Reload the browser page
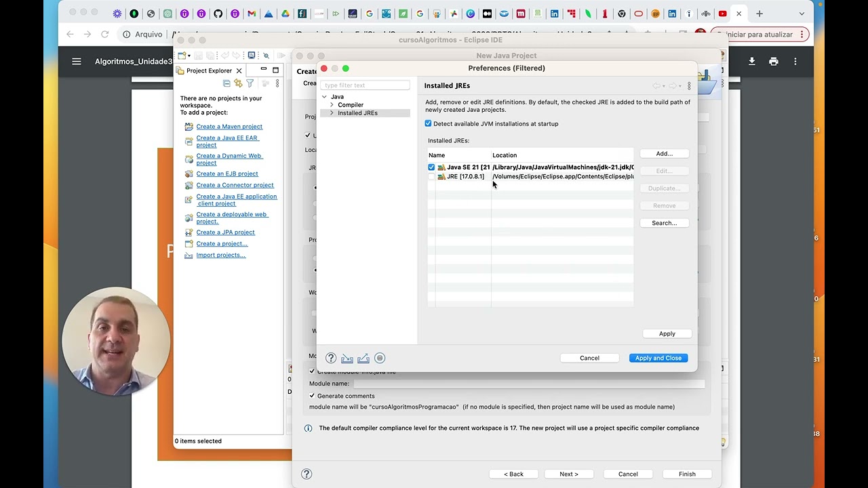This screenshot has height=488, width=868. (x=104, y=34)
